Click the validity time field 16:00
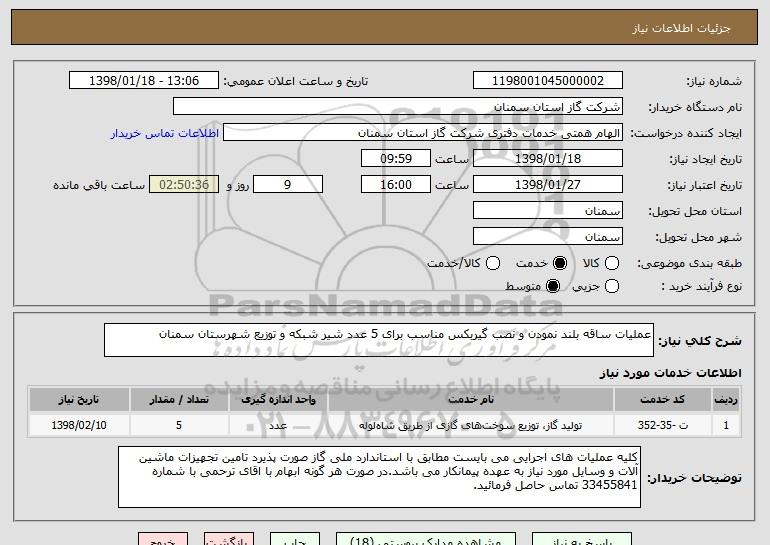The width and height of the screenshot is (770, 545). [x=396, y=185]
